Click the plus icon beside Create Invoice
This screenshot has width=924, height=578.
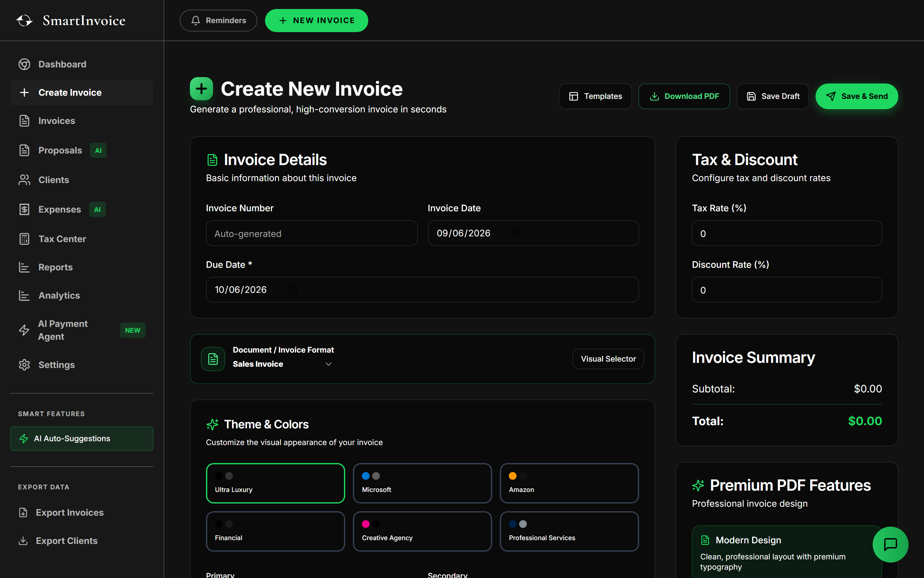tap(24, 92)
